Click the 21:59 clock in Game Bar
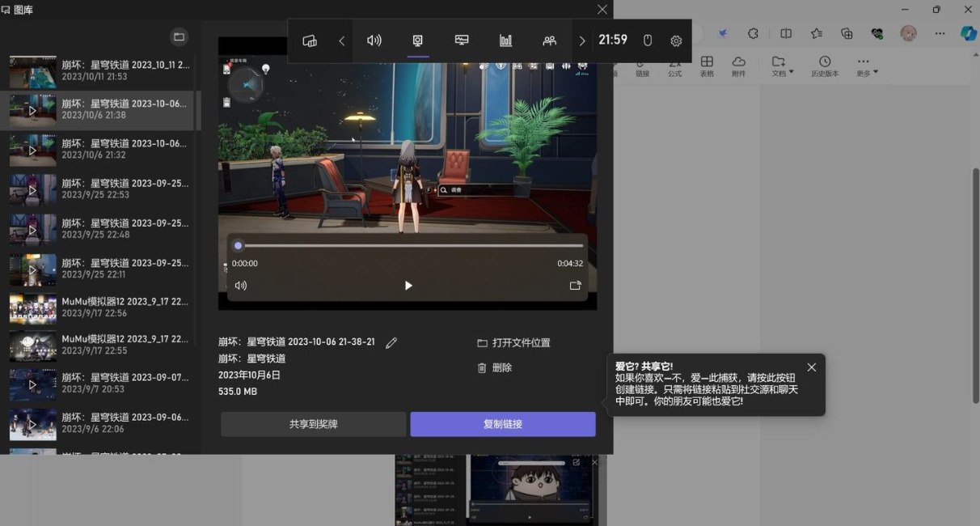The height and width of the screenshot is (526, 980). pos(613,40)
